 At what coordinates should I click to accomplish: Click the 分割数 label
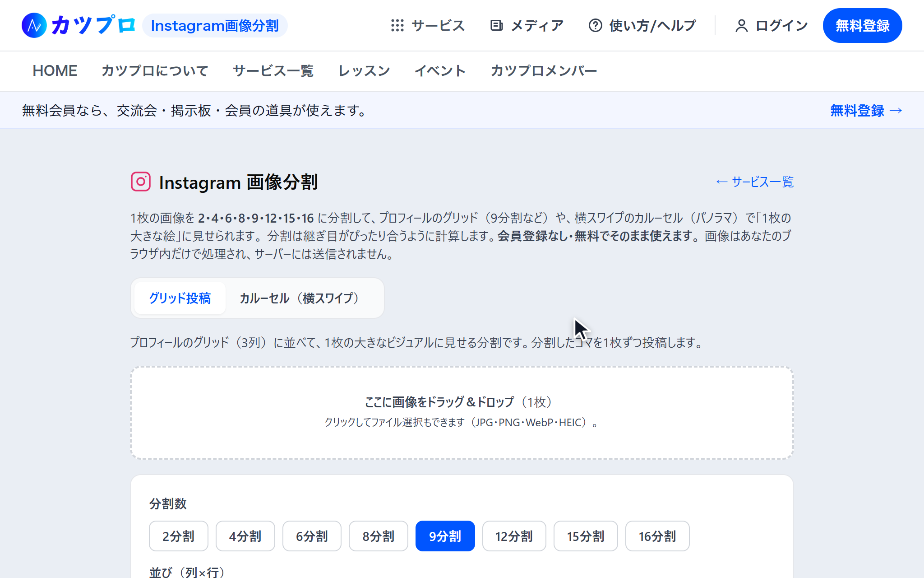(168, 503)
